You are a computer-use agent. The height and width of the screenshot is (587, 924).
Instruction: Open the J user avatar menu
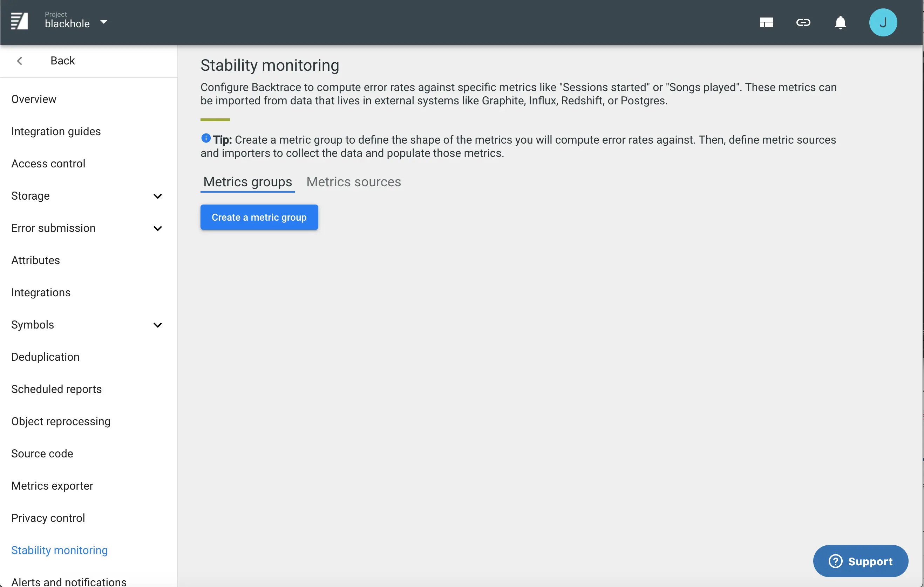pyautogui.click(x=883, y=23)
